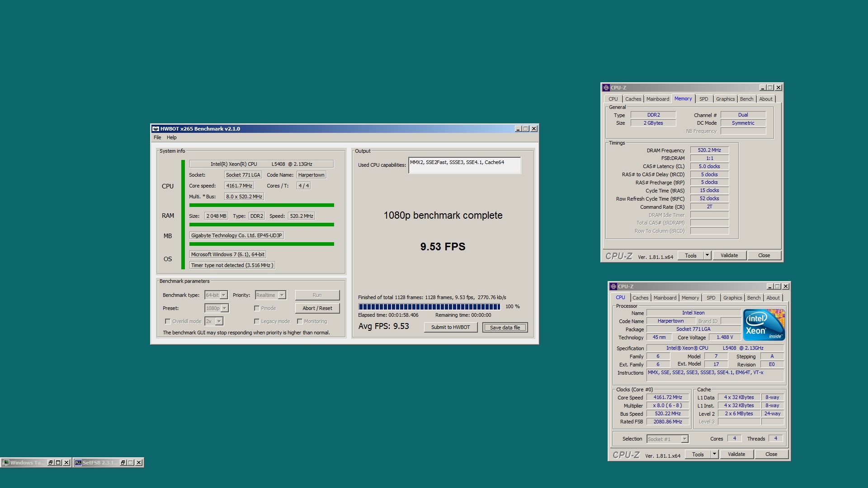Maximize the minimized SetFSB window
Image resolution: width=868 pixels, height=488 pixels.
coord(131,463)
